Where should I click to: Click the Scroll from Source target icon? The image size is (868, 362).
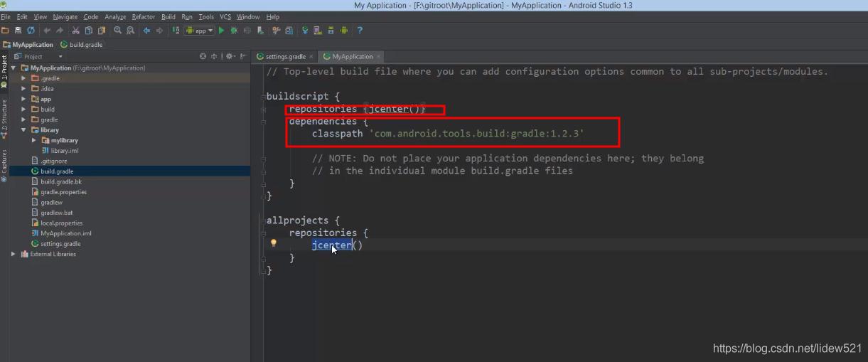click(x=203, y=56)
